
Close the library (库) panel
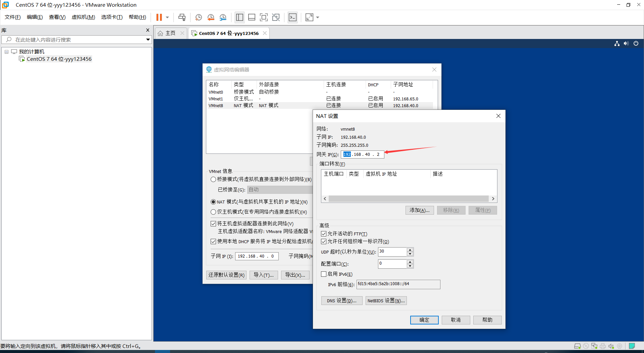coord(148,30)
